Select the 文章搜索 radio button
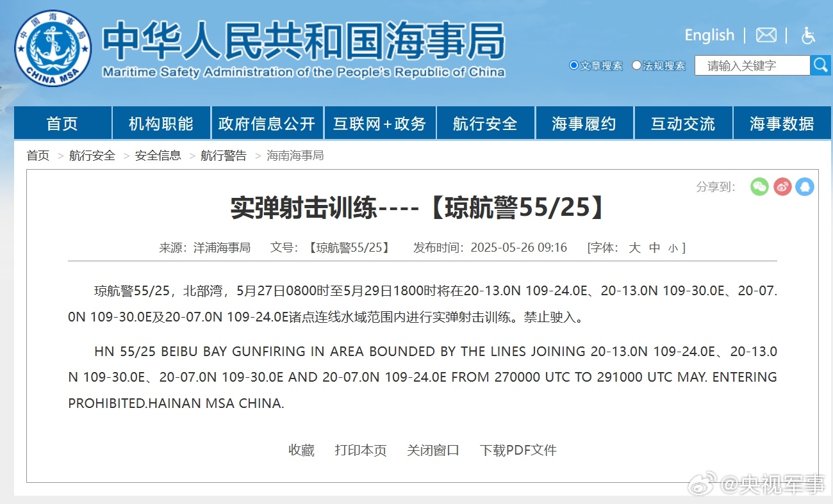Viewport: 833px width, 504px height. (573, 65)
